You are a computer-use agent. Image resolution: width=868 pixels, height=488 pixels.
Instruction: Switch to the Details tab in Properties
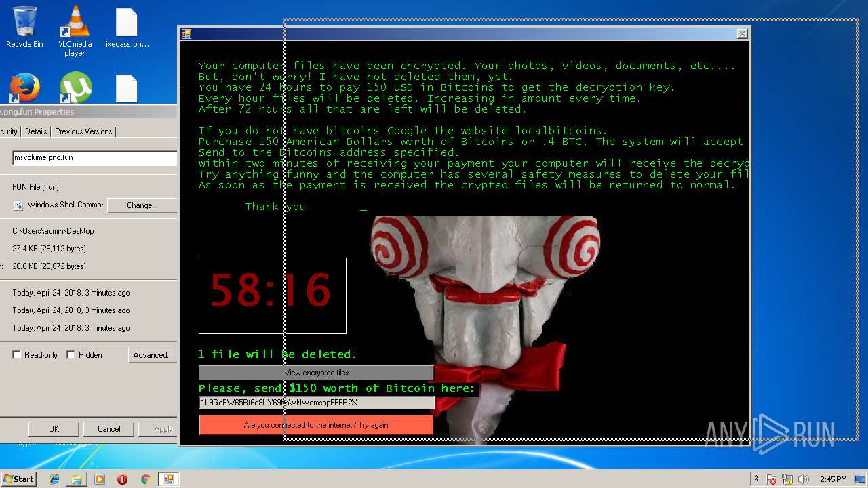pos(36,131)
